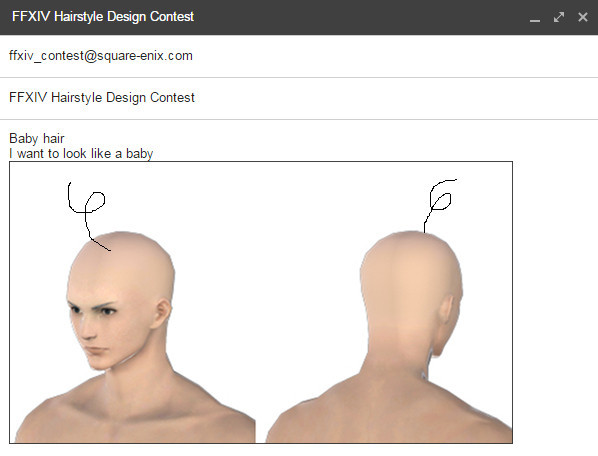The height and width of the screenshot is (456, 598).
Task: Click the back-view character's shoulders
Action: click(x=389, y=412)
